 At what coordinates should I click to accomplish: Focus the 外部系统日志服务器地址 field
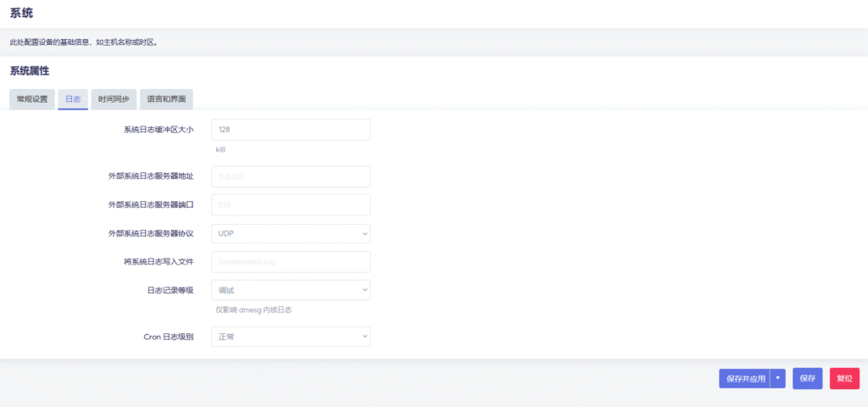[x=291, y=176]
